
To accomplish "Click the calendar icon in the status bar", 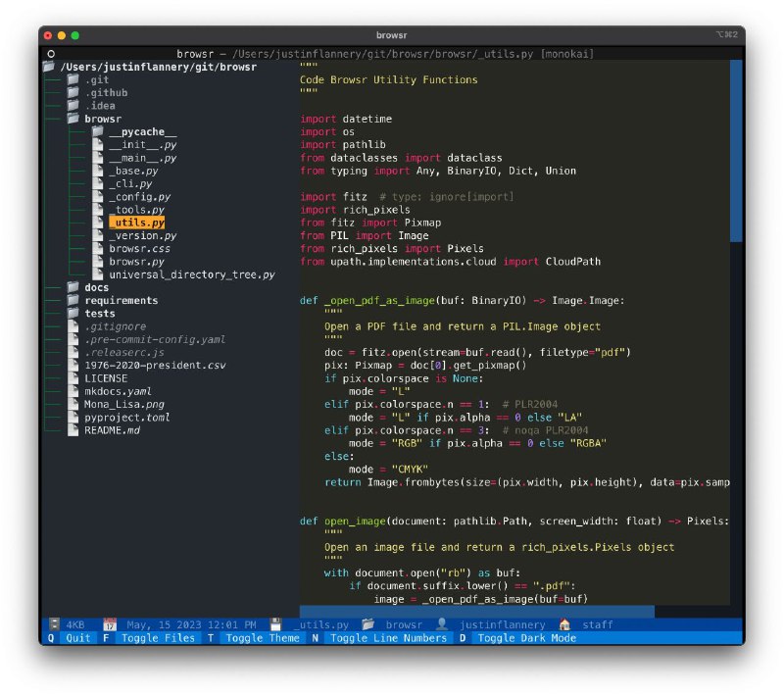I will 109,624.
